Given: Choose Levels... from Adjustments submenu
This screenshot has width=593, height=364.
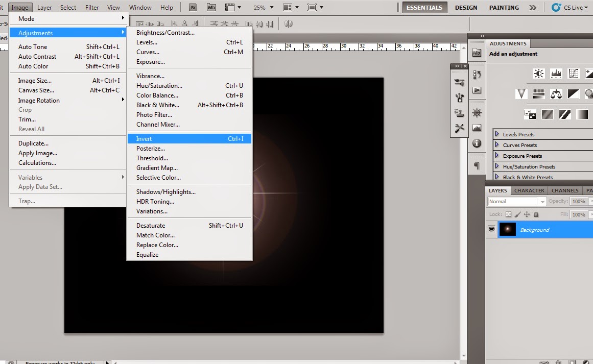Looking at the screenshot, I should coord(189,42).
